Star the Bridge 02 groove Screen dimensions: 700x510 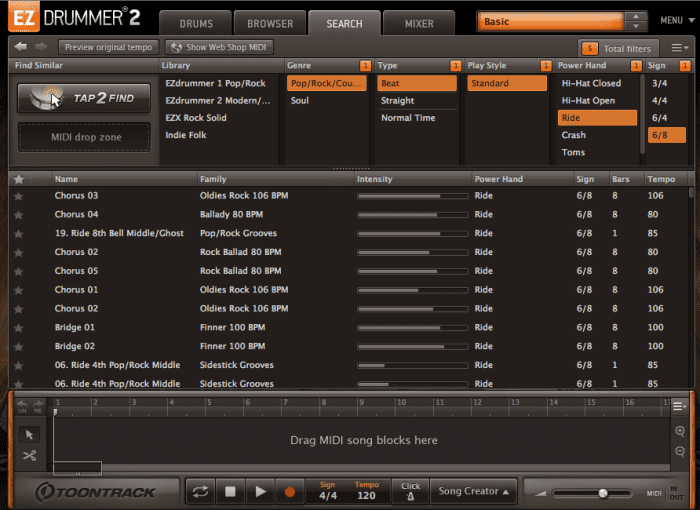(x=19, y=347)
